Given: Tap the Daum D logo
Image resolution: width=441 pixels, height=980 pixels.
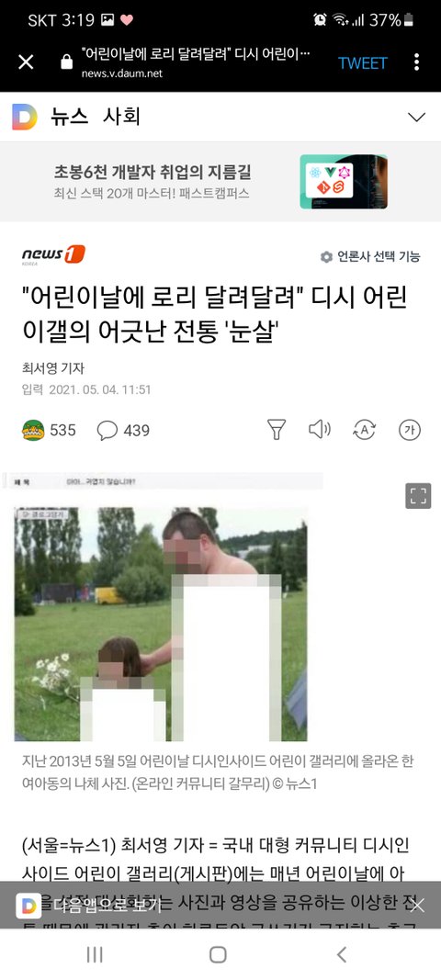Looking at the screenshot, I should (x=25, y=117).
